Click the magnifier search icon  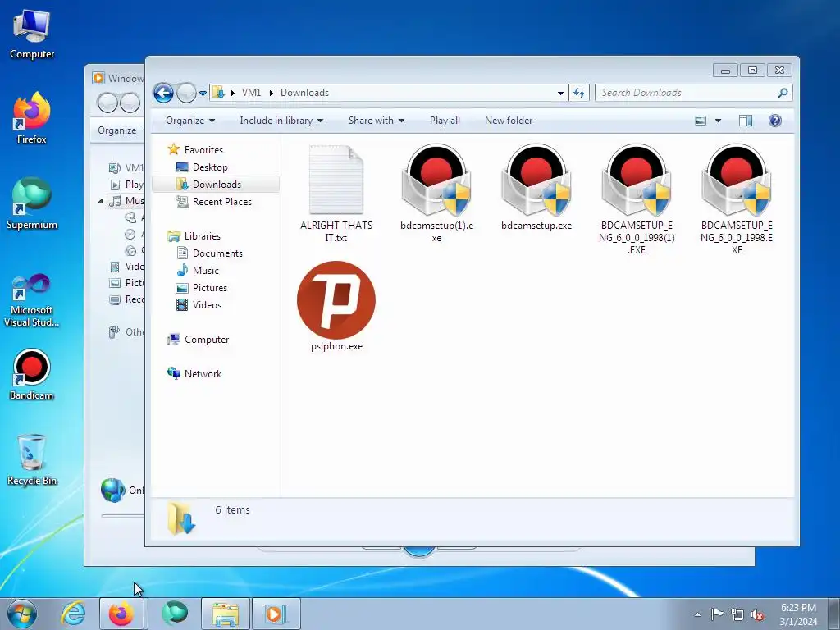783,93
